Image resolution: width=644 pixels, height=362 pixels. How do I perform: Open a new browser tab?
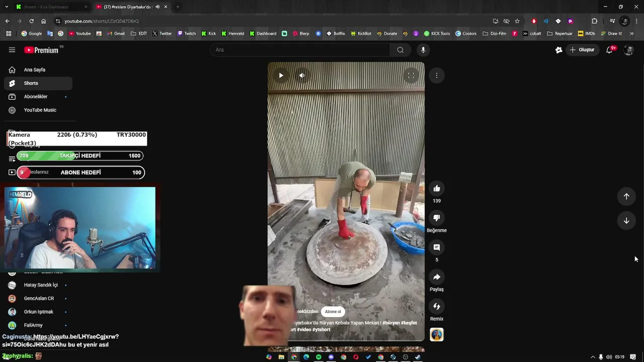[x=178, y=7]
